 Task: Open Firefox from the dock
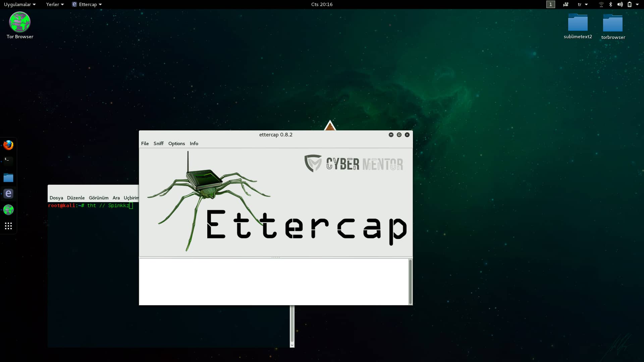[x=8, y=145]
